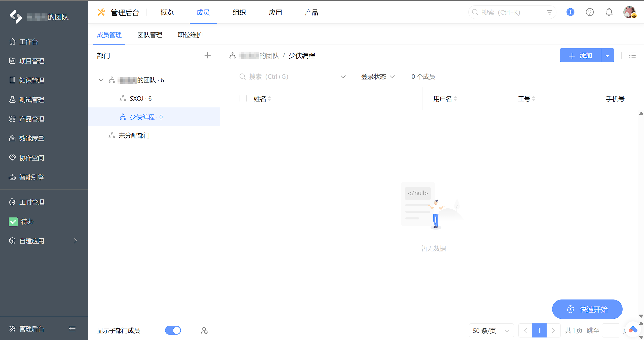
Task: Switch to the 团队管理 tab
Action: (150, 35)
